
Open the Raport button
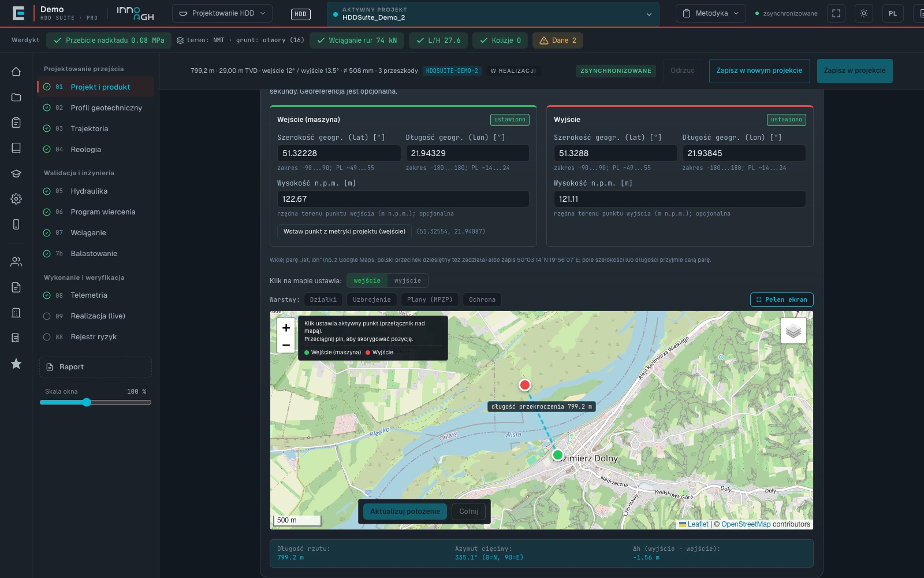tap(96, 367)
